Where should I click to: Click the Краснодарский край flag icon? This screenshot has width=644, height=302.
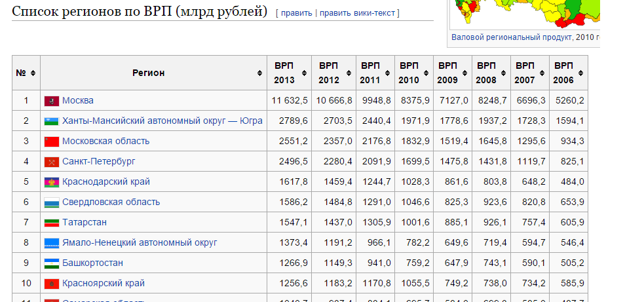(x=52, y=182)
